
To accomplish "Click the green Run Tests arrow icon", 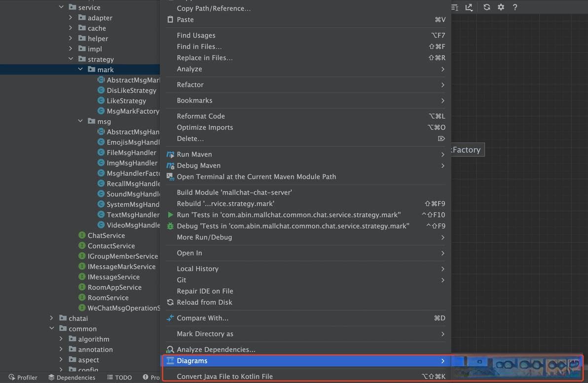I will (x=170, y=215).
